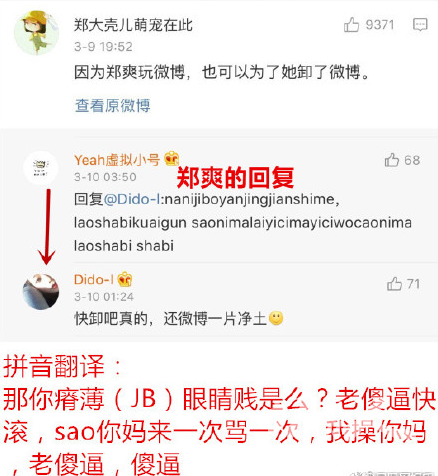Click the timestamp 3-9 19:52
The height and width of the screenshot is (476, 438).
(x=103, y=47)
